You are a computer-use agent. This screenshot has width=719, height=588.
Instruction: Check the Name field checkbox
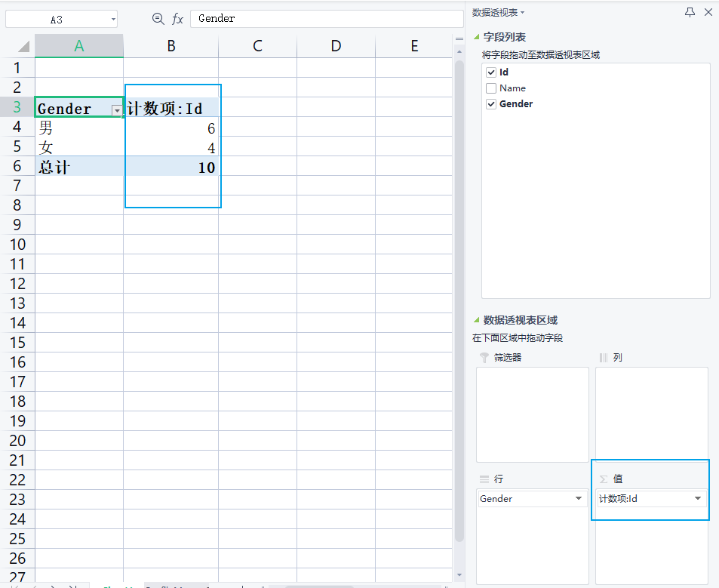pos(491,88)
